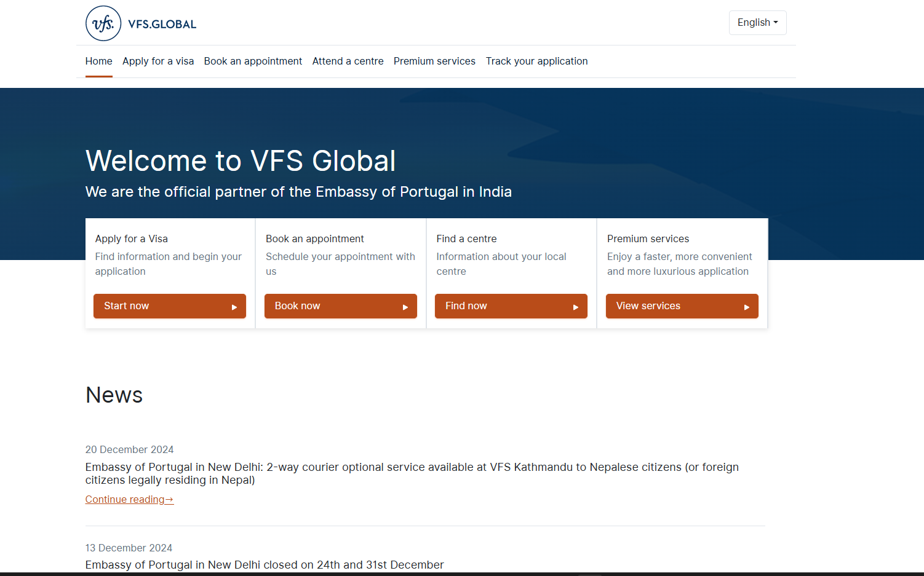Follow the Continue reading link
Viewport: 924px width, 576px height.
(129, 499)
